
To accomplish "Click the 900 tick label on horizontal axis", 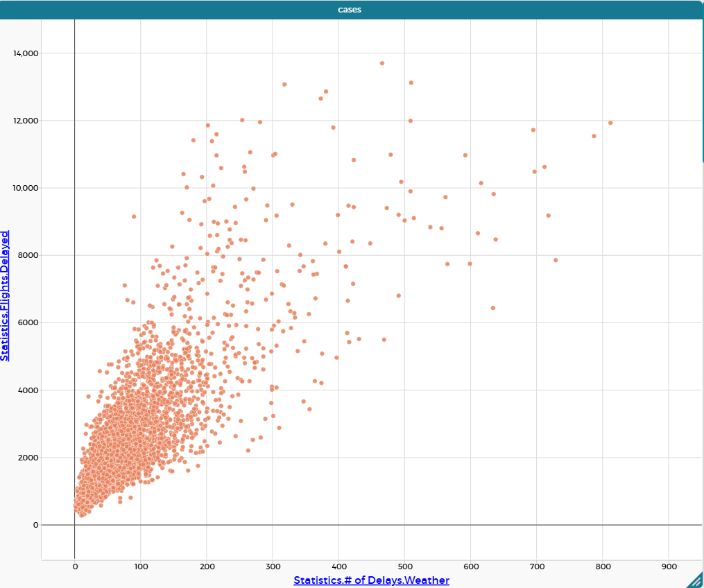I will 669,565.
